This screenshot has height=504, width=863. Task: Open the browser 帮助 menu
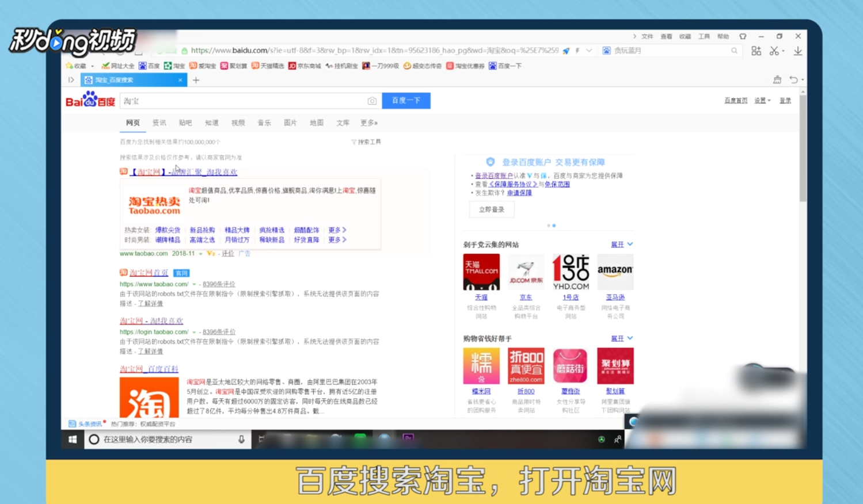pos(723,36)
